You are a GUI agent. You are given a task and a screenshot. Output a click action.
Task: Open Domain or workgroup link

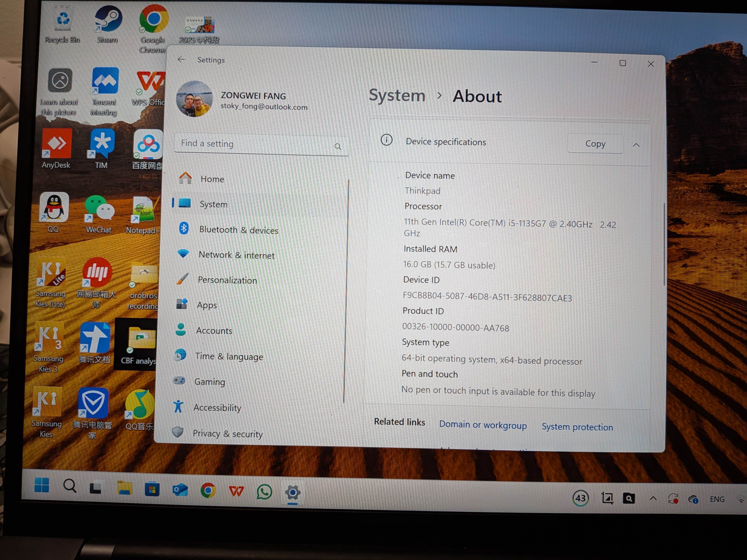coord(483,425)
